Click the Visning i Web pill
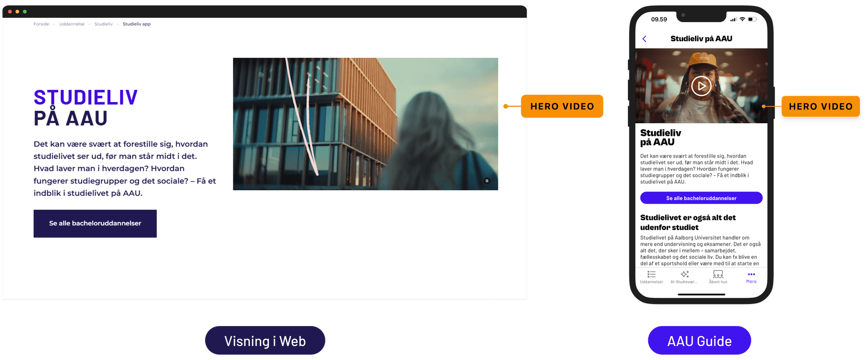Screen dimensions: 868x360 pyautogui.click(x=265, y=341)
